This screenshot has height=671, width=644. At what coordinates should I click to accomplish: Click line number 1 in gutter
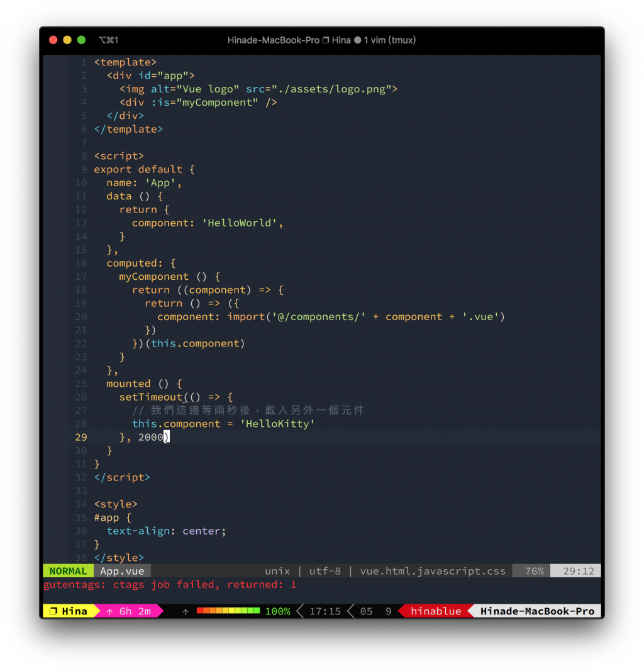[x=84, y=62]
